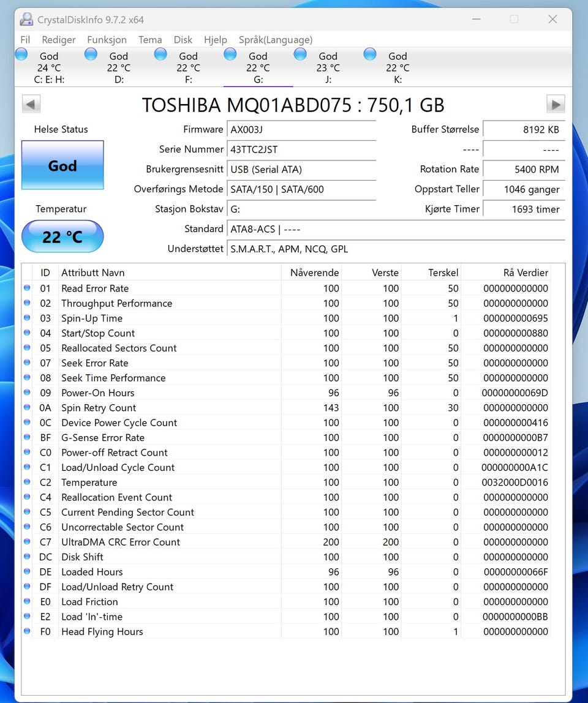Click raw value 0032000D0016
The height and width of the screenshot is (703, 588).
515,483
